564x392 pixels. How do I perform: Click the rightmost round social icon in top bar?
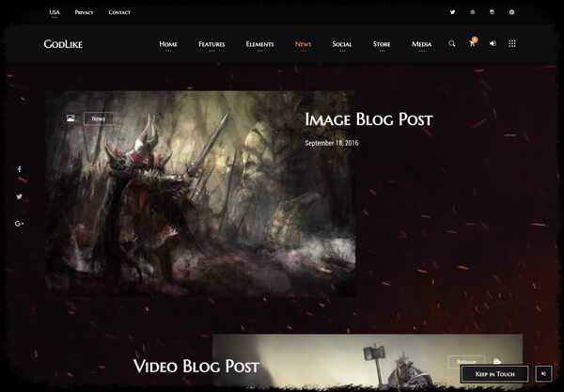click(x=511, y=12)
